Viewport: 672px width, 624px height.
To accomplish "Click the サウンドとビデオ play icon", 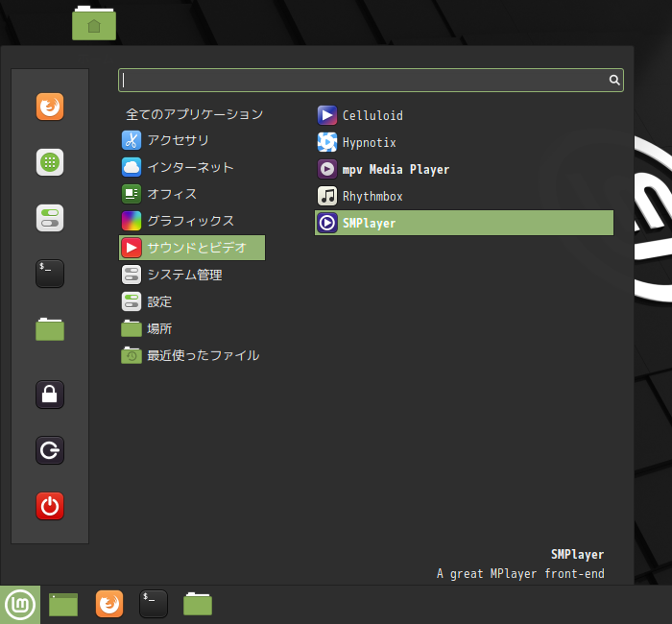I will tap(132, 248).
